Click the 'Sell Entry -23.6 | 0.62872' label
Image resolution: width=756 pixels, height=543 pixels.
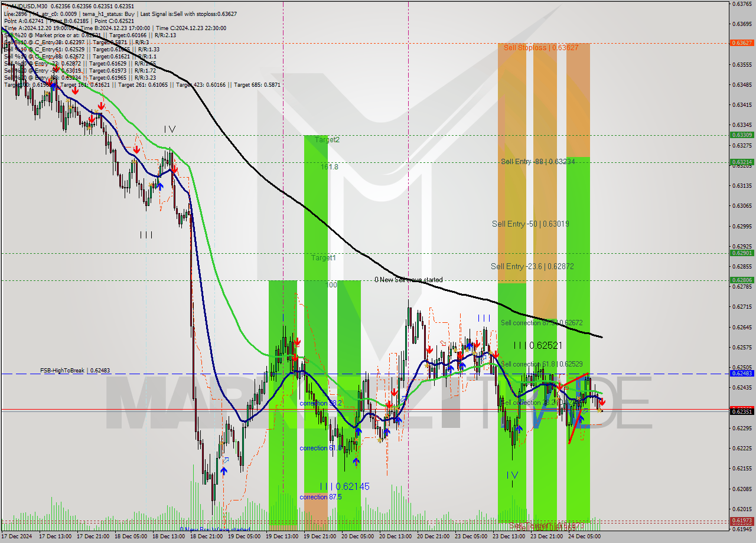coord(532,266)
